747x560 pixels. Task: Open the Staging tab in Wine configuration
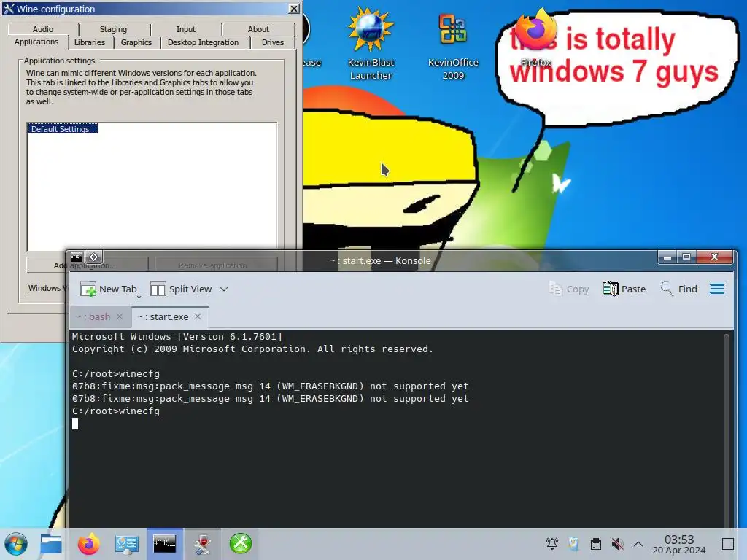(x=113, y=29)
